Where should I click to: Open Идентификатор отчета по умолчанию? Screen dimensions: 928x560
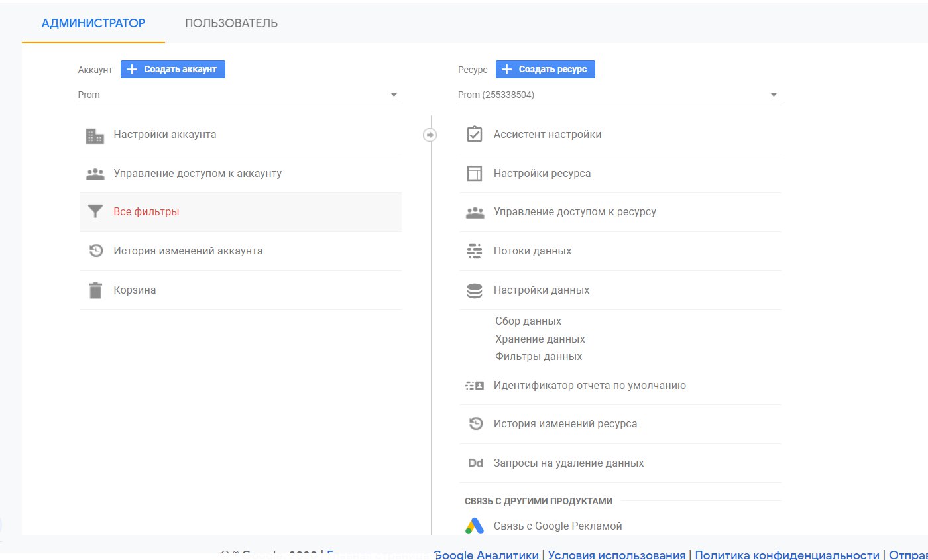(620, 385)
